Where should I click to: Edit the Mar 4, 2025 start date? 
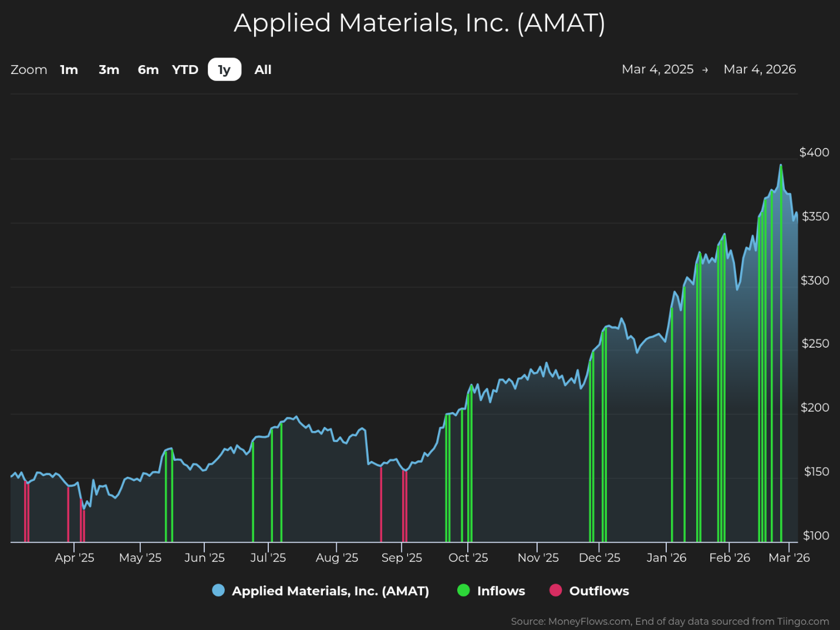coord(657,69)
